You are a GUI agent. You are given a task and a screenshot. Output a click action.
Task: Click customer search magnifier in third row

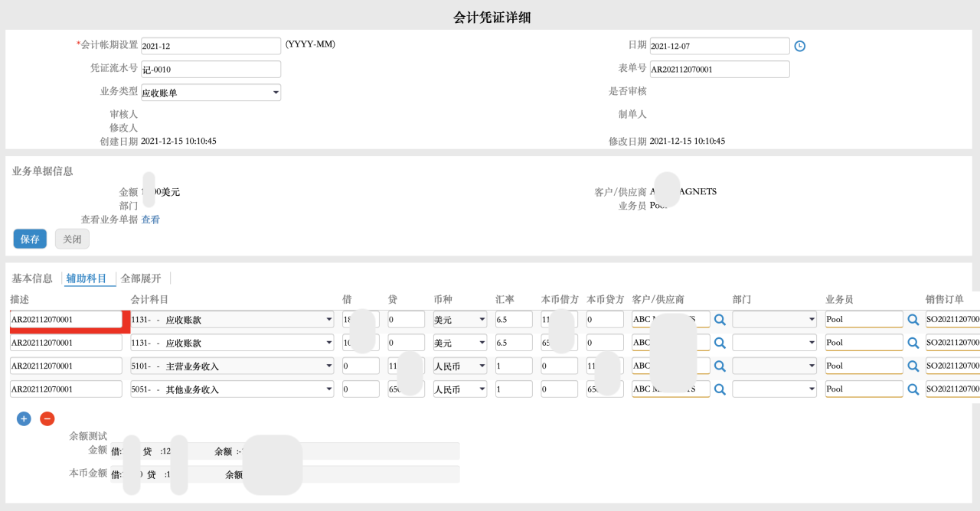click(x=720, y=366)
